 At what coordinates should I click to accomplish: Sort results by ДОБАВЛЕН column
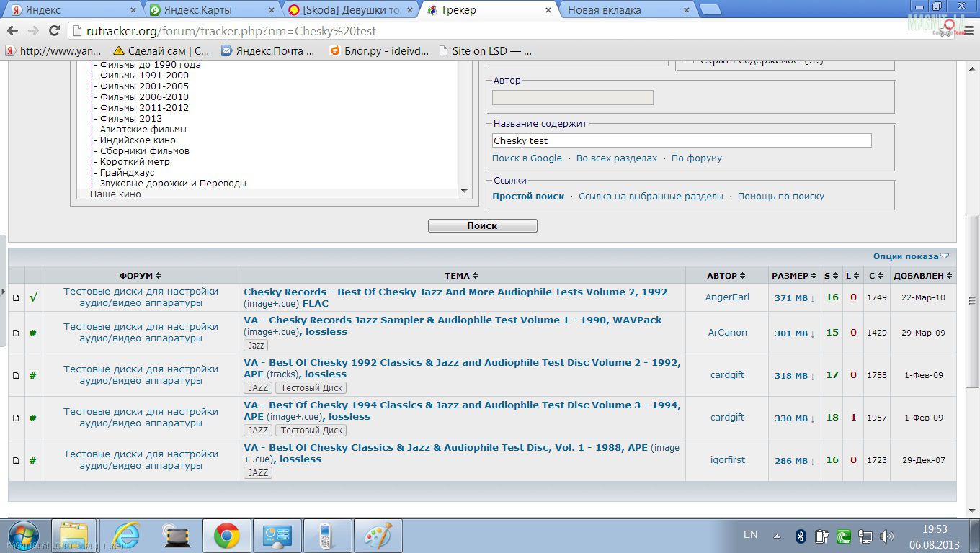click(923, 276)
